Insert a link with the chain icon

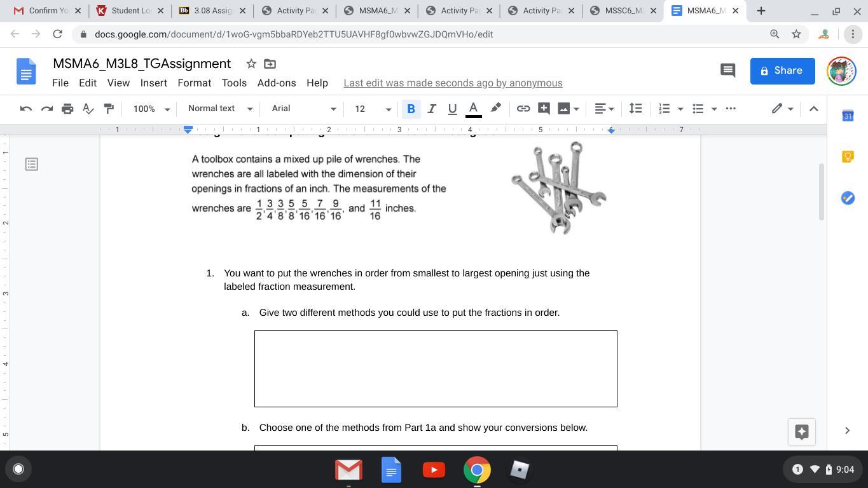[523, 109]
